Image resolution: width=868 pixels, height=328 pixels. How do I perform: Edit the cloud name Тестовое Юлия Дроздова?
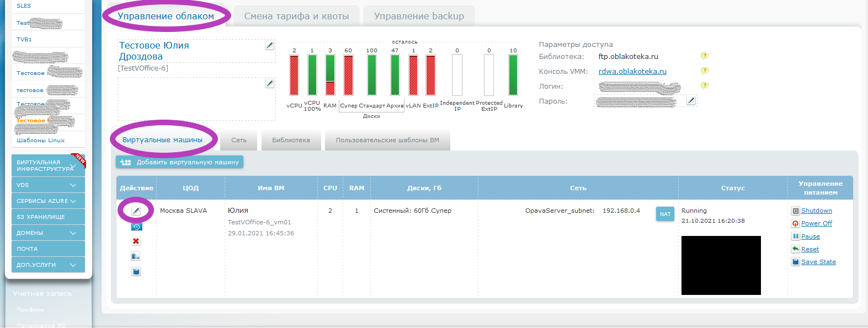click(269, 45)
